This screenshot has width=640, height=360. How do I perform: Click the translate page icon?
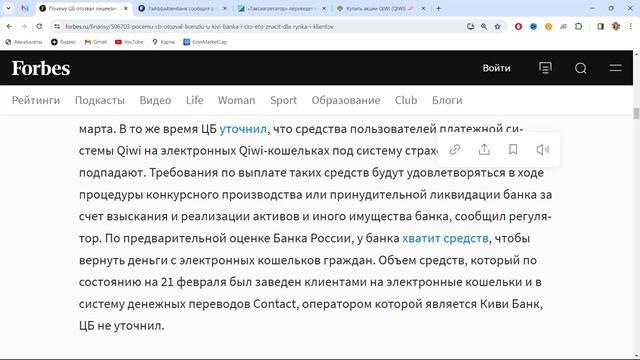[x=471, y=27]
